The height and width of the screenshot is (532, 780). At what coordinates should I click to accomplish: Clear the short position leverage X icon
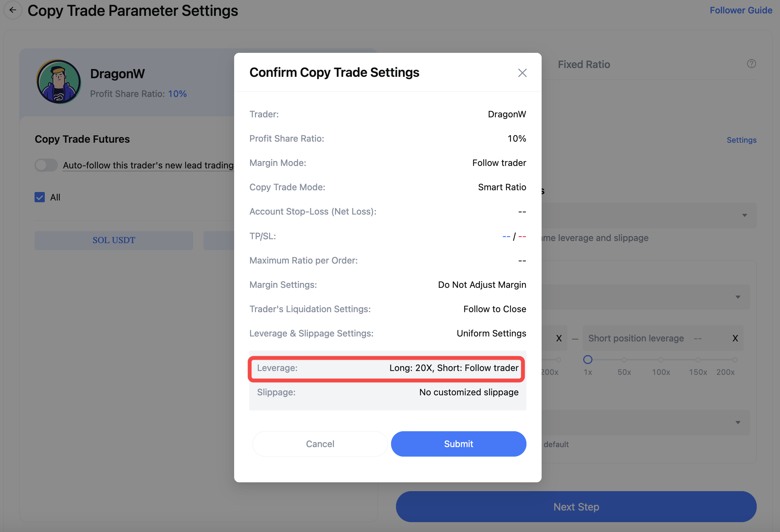click(x=735, y=338)
